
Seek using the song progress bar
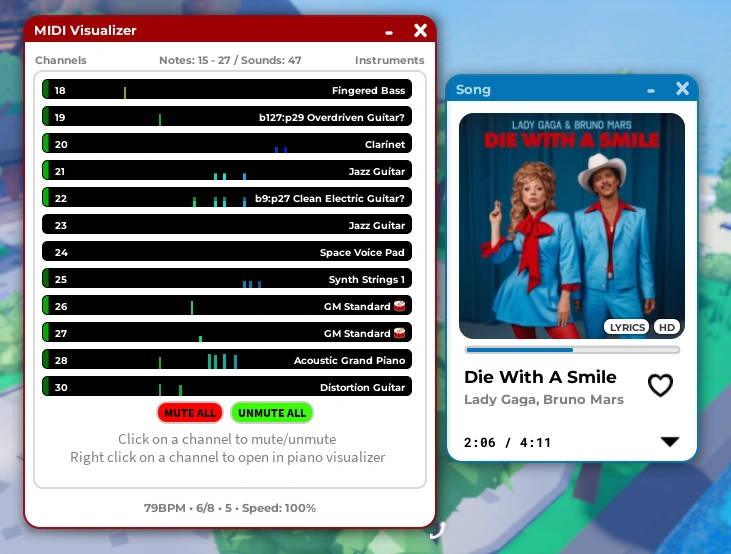click(572, 350)
